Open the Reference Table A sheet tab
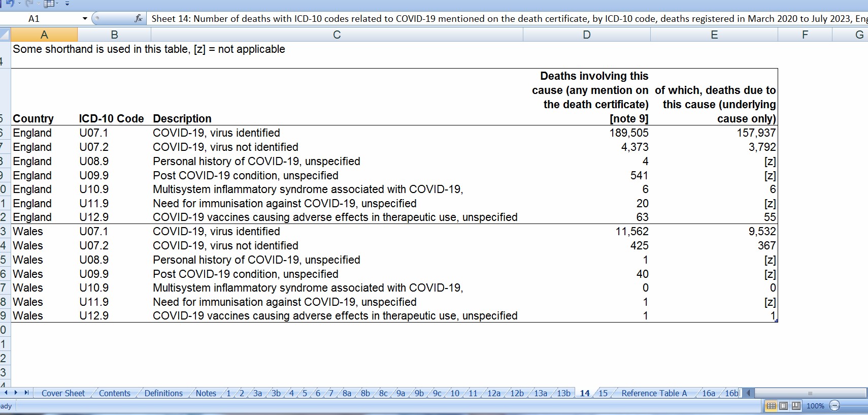Screen dimensions: 868x415 point(654,393)
